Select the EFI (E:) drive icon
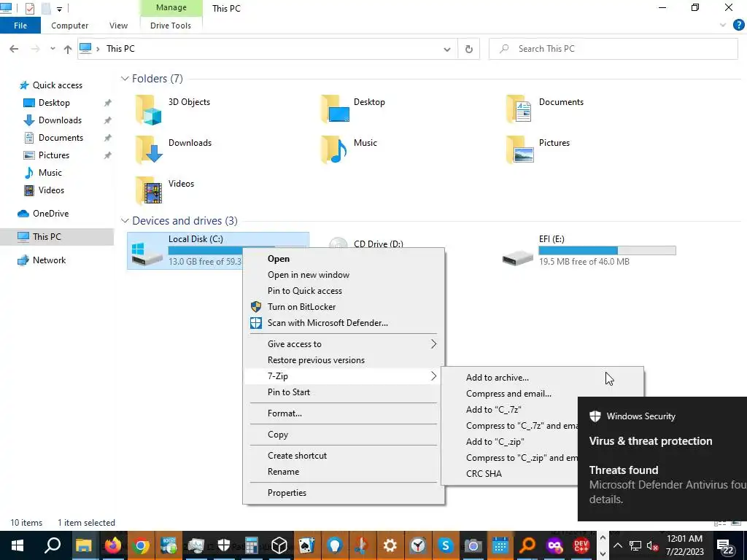Image resolution: width=747 pixels, height=560 pixels. click(518, 257)
